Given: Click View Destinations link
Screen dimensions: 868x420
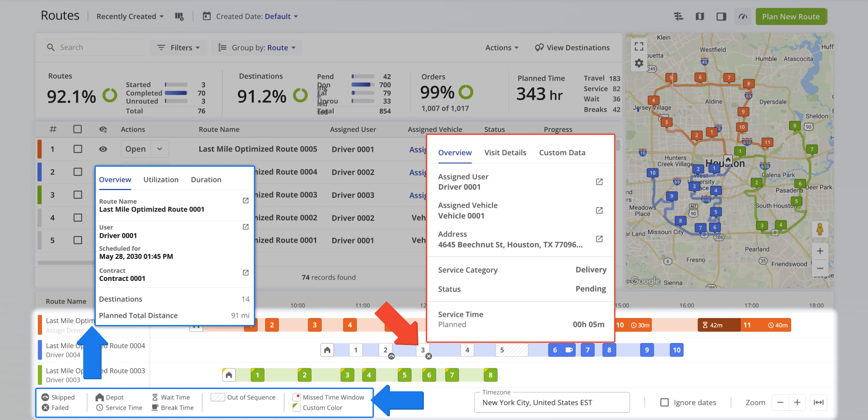Looking at the screenshot, I should [572, 48].
